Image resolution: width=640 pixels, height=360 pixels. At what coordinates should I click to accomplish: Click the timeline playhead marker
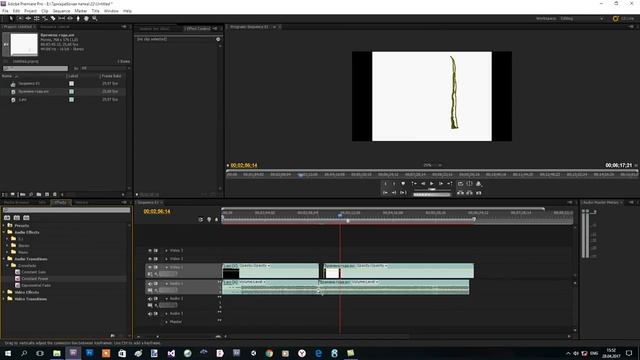point(340,214)
